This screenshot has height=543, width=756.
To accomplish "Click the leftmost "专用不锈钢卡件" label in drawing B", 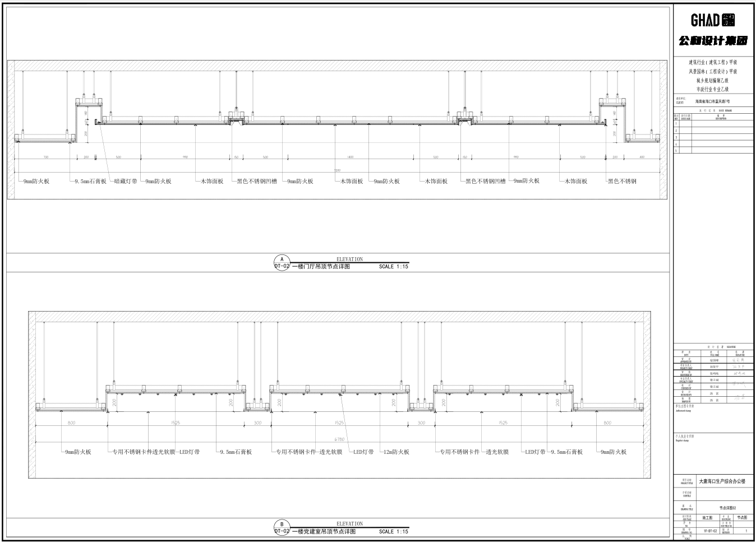I will [x=132, y=452].
